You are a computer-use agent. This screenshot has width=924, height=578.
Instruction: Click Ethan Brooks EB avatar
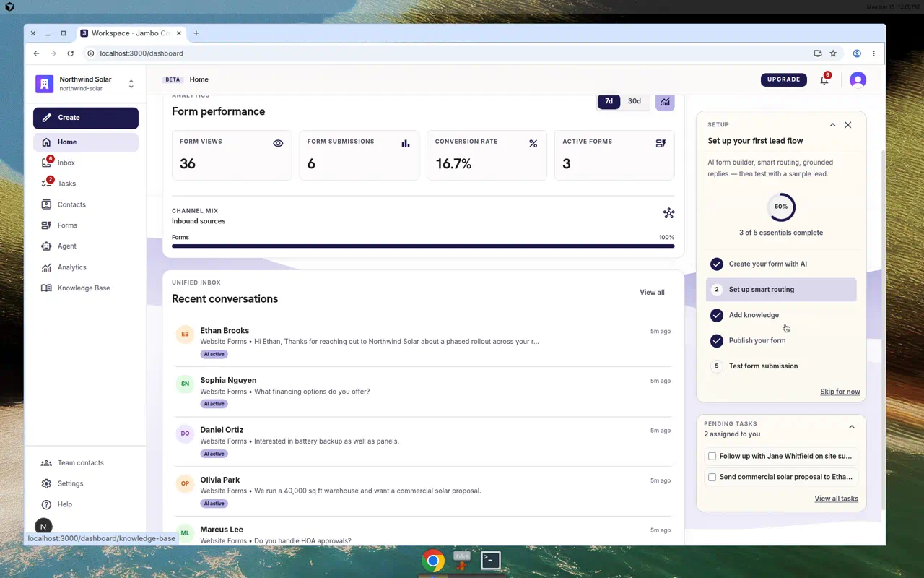185,335
